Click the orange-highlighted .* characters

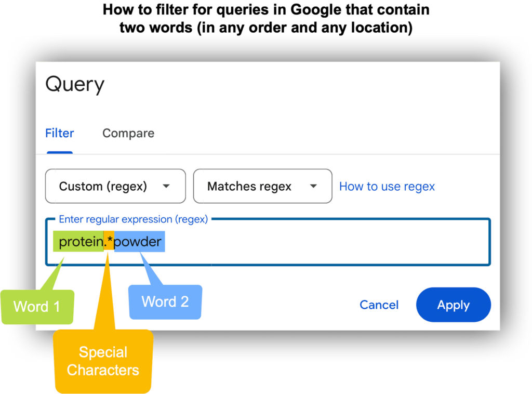(x=109, y=241)
